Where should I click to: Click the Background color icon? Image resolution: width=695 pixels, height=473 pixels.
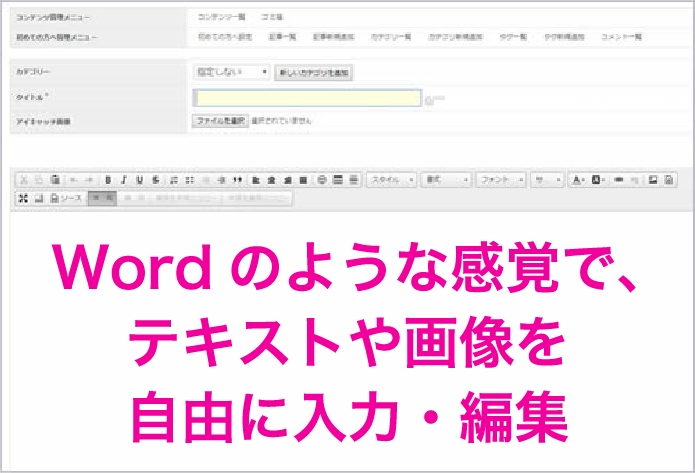coord(598,180)
